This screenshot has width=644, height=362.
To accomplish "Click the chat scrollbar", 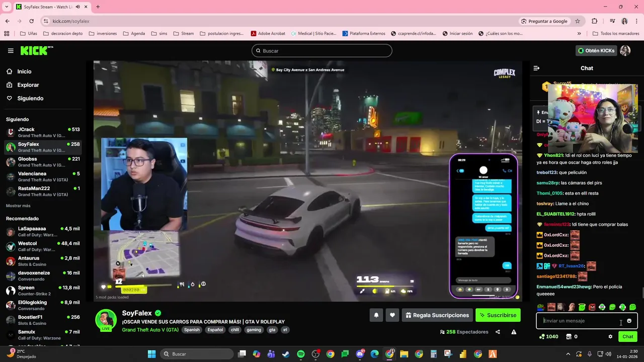I will point(642,293).
